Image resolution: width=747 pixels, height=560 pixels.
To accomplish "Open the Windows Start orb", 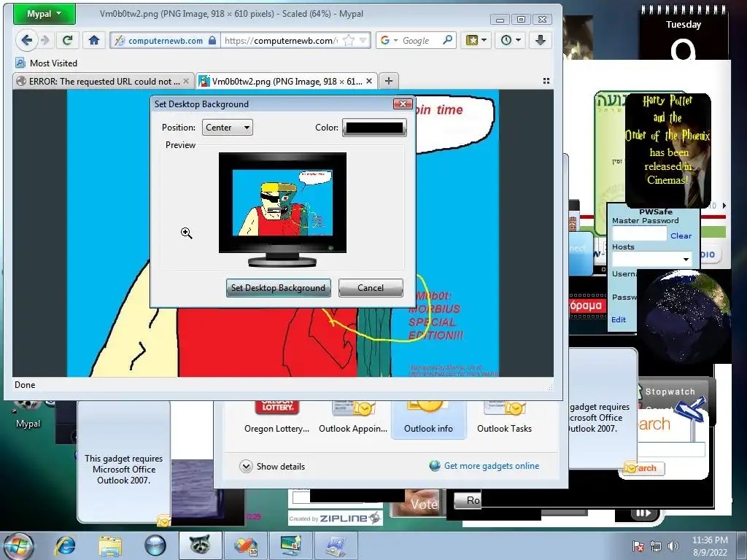I will click(17, 546).
